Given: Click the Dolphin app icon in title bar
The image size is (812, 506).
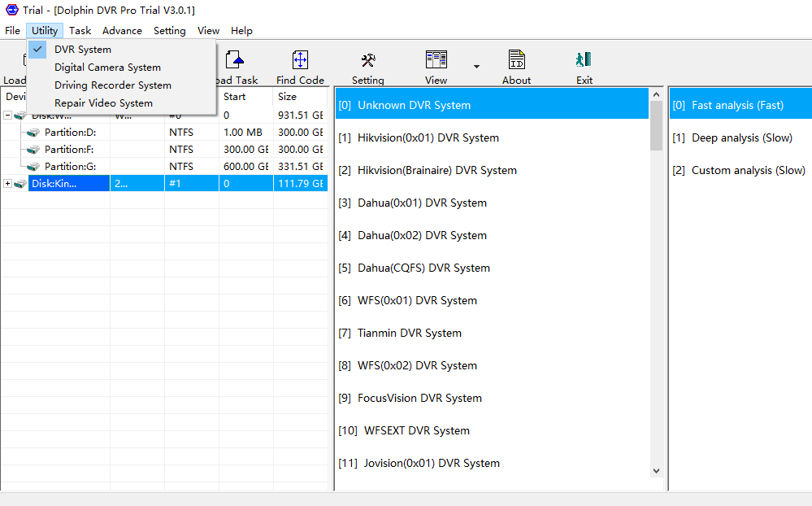Looking at the screenshot, I should pyautogui.click(x=11, y=10).
